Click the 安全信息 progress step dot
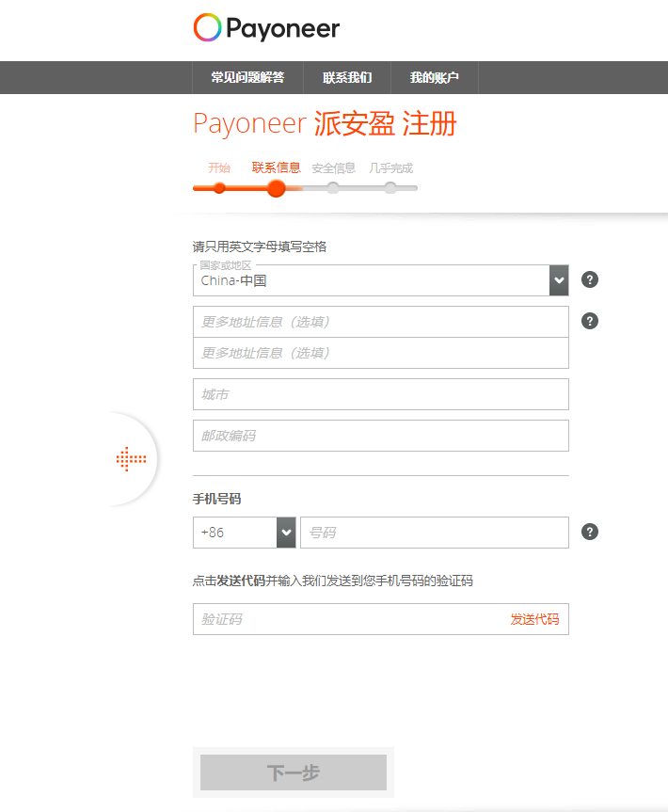Viewport: 668px width, 812px height. [333, 188]
